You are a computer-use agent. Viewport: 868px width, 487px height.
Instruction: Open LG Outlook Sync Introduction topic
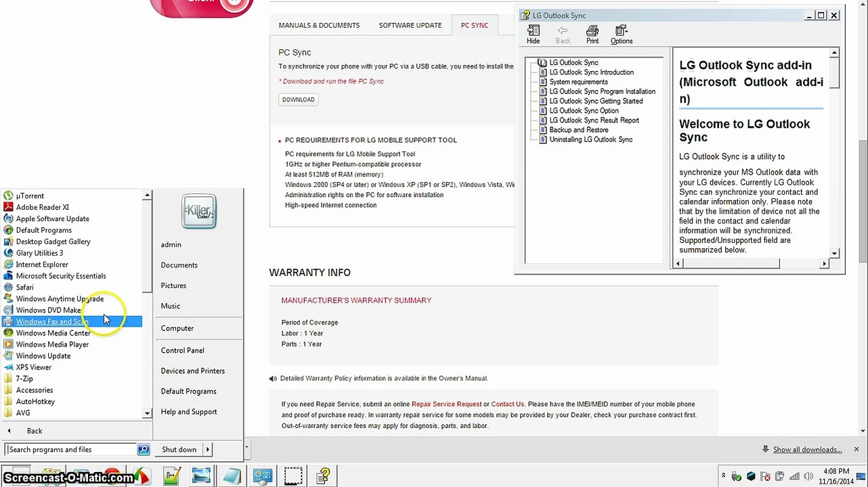[591, 72]
